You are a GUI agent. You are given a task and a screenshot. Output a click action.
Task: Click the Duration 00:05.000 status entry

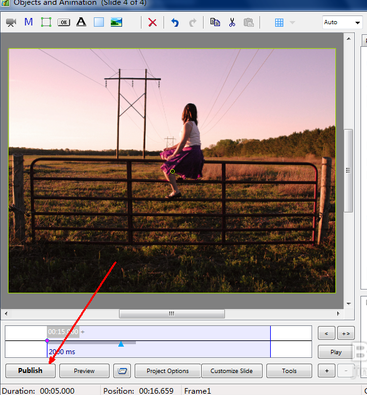point(38,391)
